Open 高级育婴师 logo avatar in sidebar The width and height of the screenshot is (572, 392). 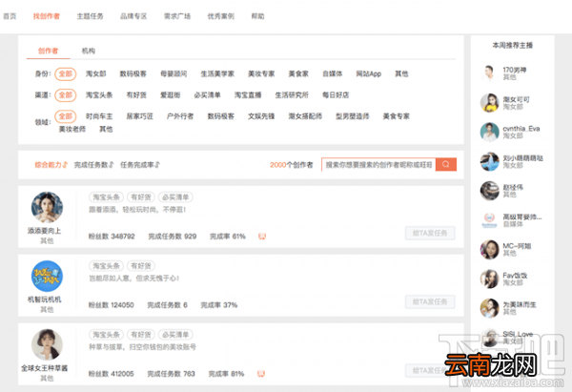pyautogui.click(x=489, y=220)
